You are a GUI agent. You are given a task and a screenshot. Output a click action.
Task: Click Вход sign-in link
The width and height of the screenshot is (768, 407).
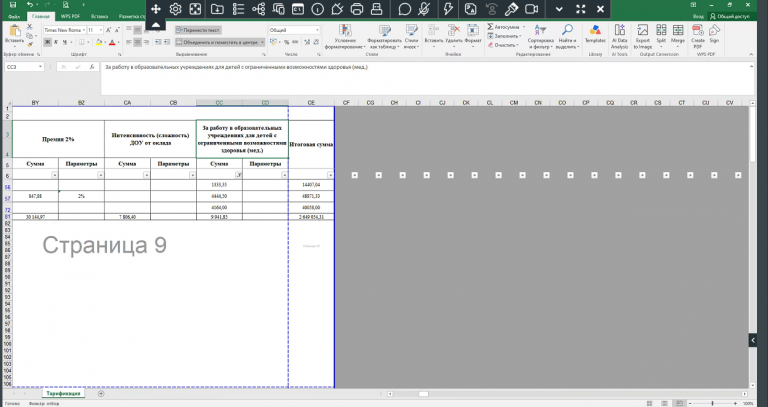(698, 17)
